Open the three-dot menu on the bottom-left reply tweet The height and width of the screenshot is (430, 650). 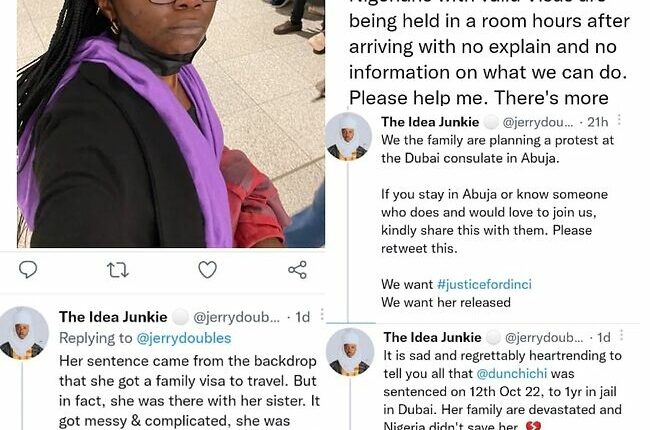coord(322,315)
